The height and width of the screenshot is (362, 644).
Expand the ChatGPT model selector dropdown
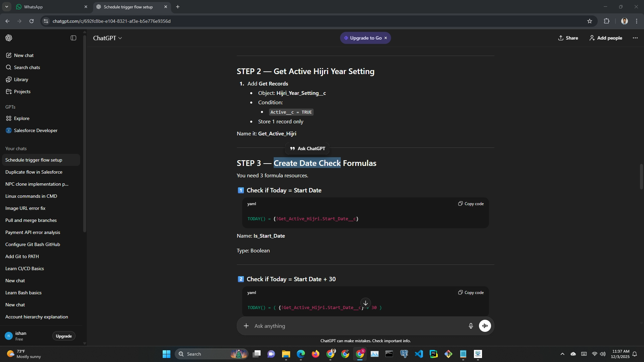pos(107,38)
